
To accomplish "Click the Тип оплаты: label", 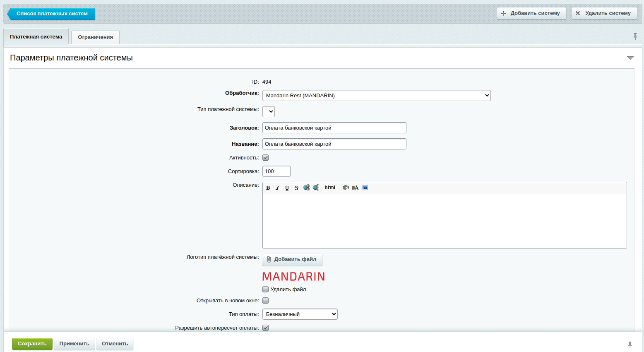I will pos(244,314).
